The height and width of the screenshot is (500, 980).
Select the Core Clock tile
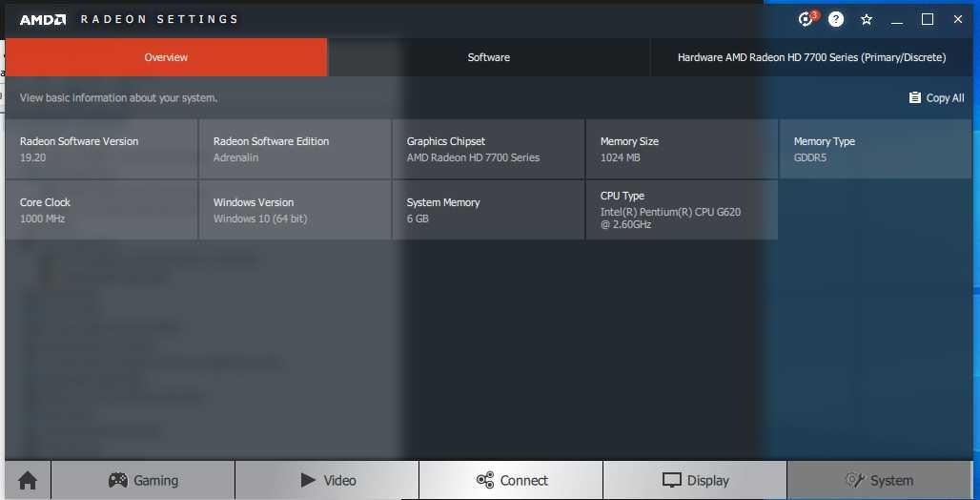(x=101, y=210)
